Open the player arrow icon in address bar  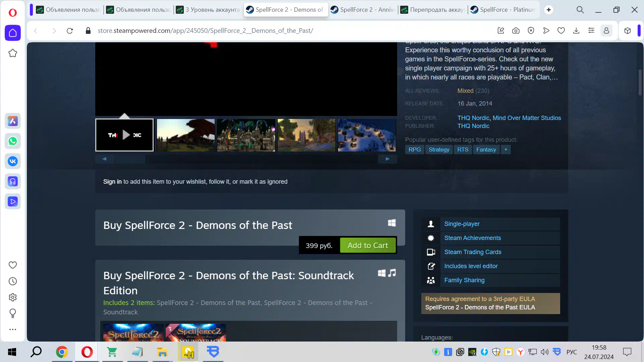pos(546,31)
